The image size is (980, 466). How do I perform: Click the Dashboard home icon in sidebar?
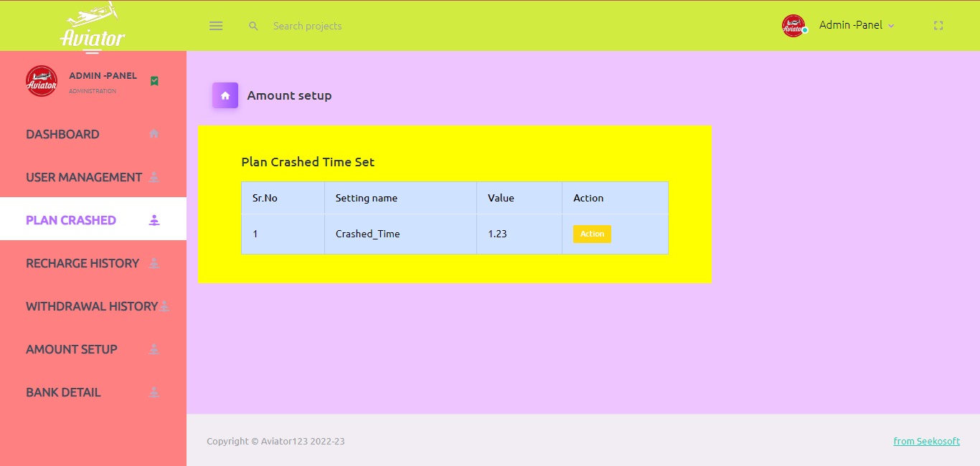pos(154,134)
